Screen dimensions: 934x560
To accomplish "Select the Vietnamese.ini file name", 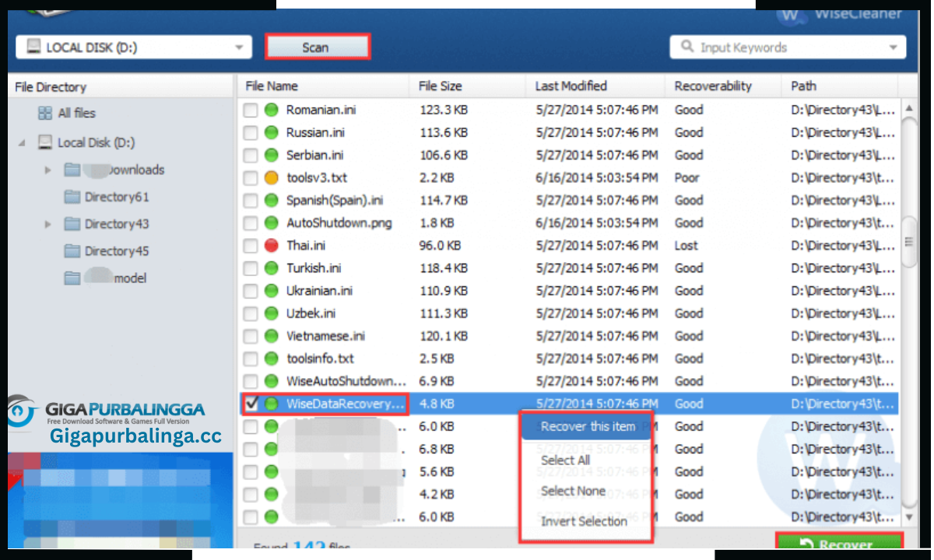I will pos(325,336).
